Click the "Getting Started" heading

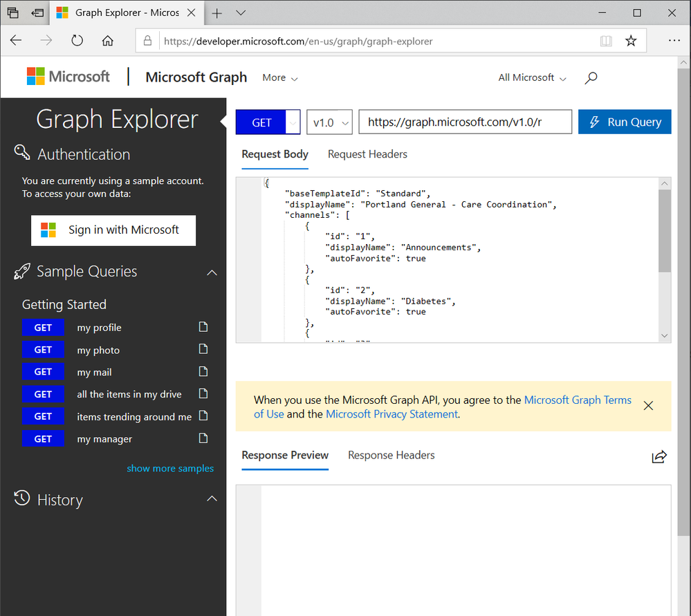(64, 304)
